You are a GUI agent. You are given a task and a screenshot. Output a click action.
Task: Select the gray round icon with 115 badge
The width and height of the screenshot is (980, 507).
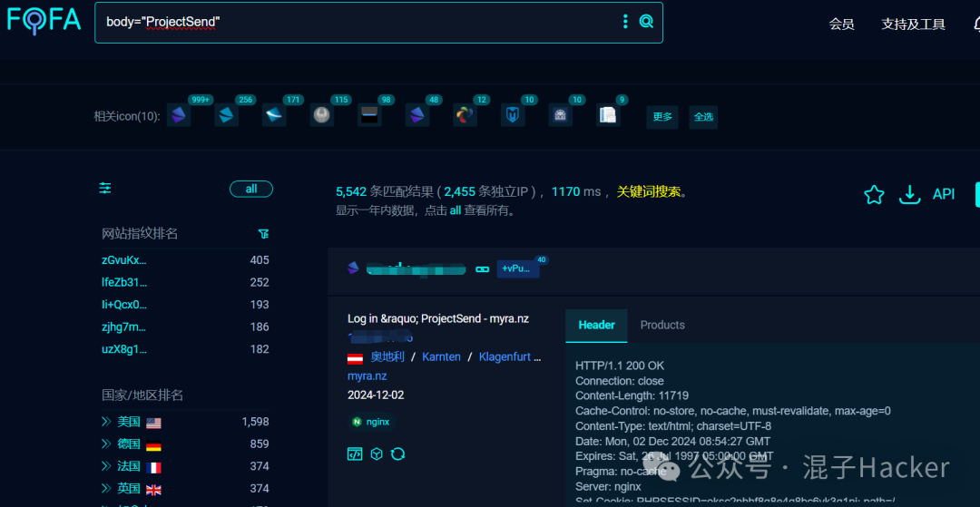click(x=322, y=115)
